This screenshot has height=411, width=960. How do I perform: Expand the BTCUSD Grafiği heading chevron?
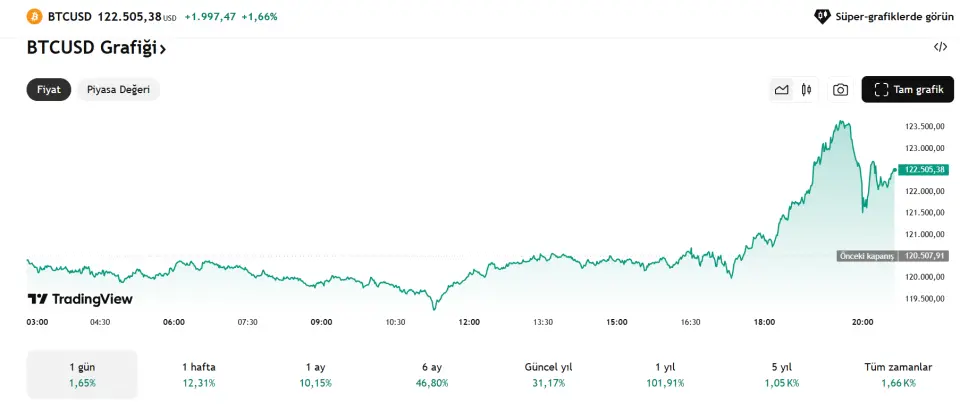tap(163, 48)
